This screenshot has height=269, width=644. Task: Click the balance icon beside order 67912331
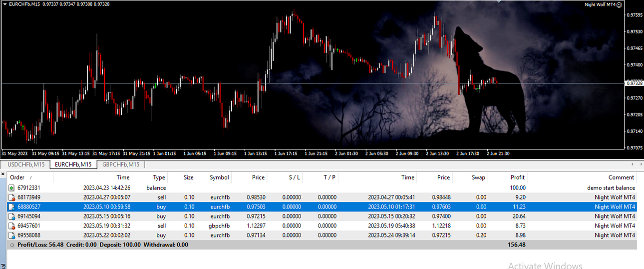click(x=12, y=188)
